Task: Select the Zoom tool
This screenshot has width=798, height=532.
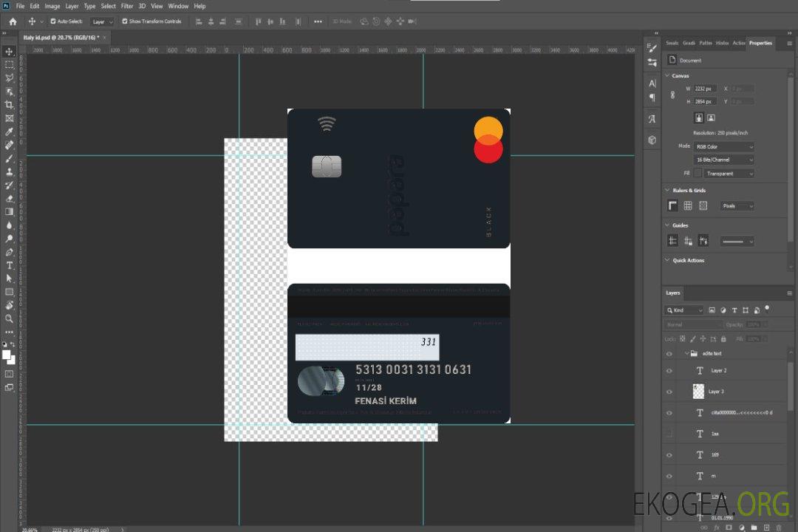Action: tap(9, 318)
